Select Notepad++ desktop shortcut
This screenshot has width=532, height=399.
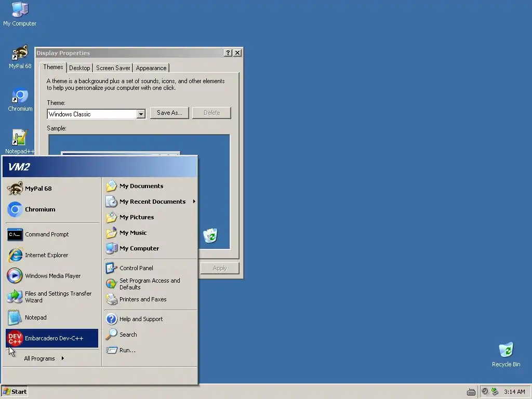point(19,142)
